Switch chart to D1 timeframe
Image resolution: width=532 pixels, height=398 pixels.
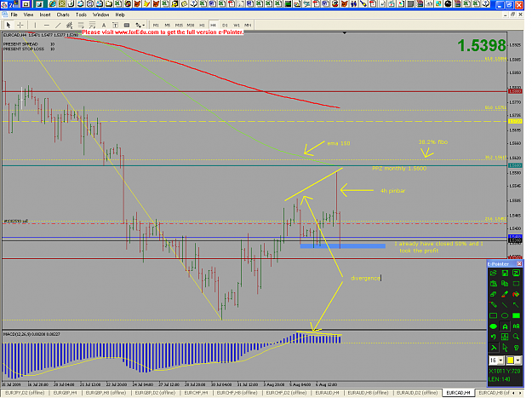[225, 25]
